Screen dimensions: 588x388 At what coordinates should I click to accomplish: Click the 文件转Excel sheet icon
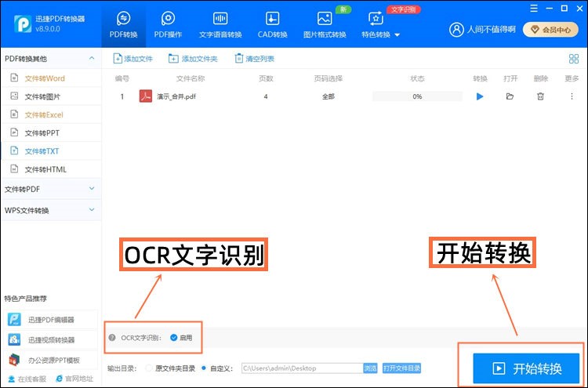point(14,114)
